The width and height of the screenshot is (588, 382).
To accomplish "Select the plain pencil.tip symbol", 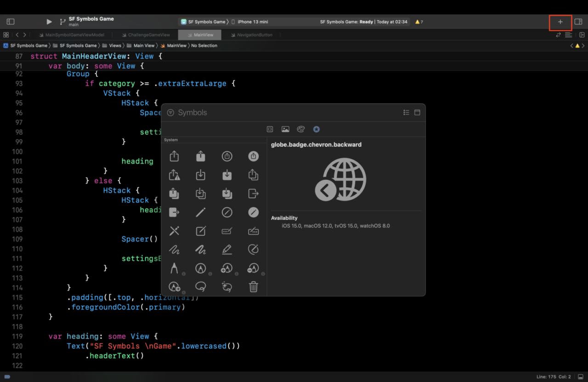I will (x=174, y=268).
